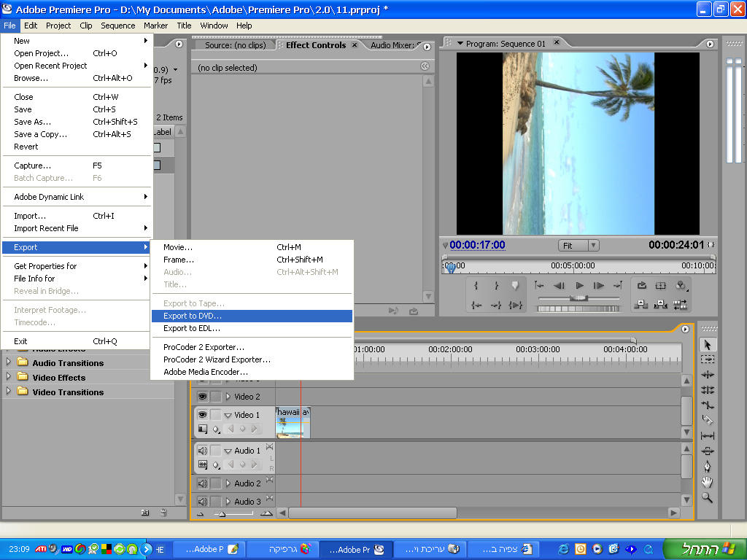Click the timeline zoom slider handle
Screen dimensions: 747x560
[222, 513]
